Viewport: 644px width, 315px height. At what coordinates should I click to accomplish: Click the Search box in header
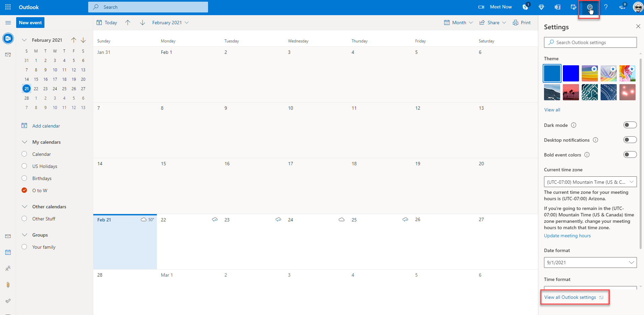click(148, 7)
